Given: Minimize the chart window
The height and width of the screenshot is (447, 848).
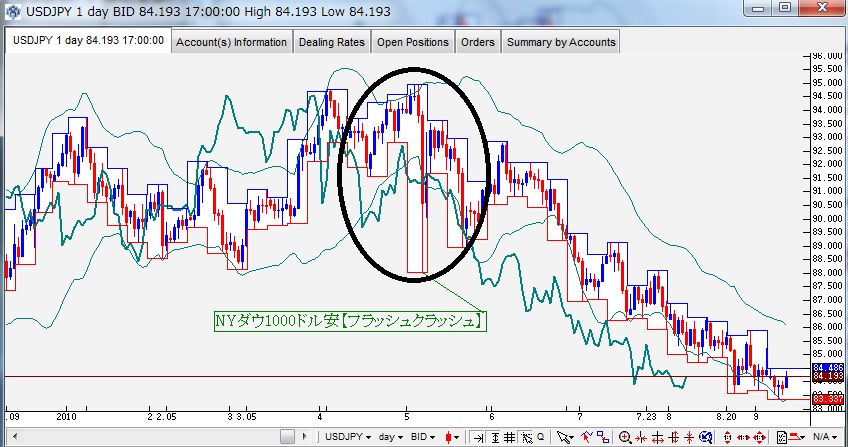Looking at the screenshot, I should coord(759,8).
